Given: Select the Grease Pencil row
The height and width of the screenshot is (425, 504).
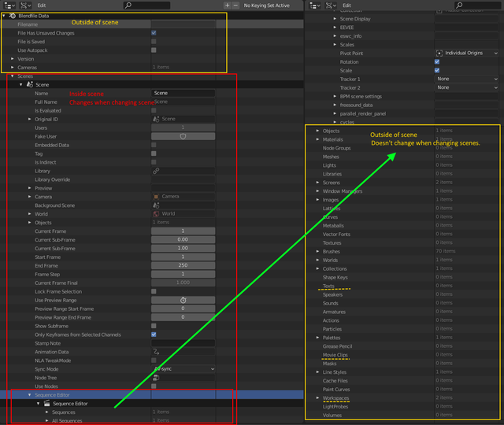Looking at the screenshot, I should coord(402,346).
